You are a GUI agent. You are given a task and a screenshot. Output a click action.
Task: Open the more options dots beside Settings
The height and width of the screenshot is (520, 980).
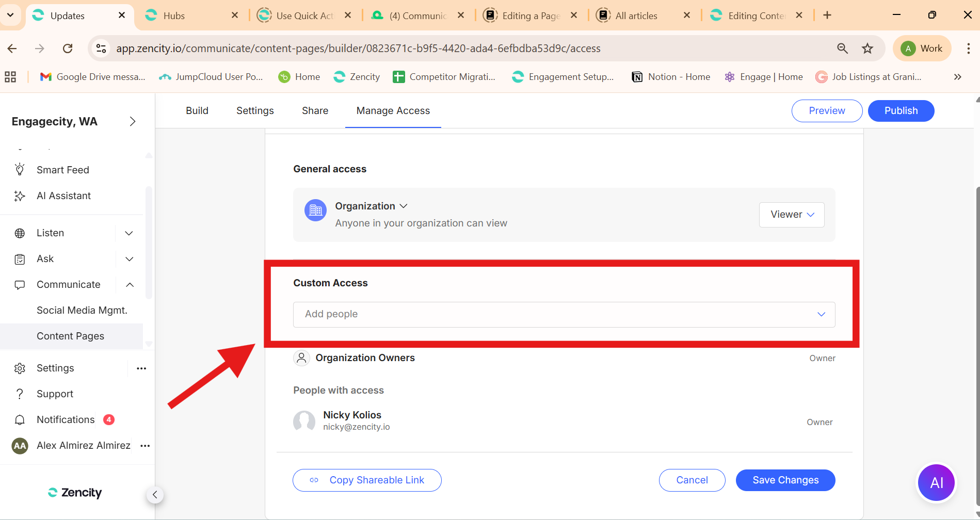[141, 368]
